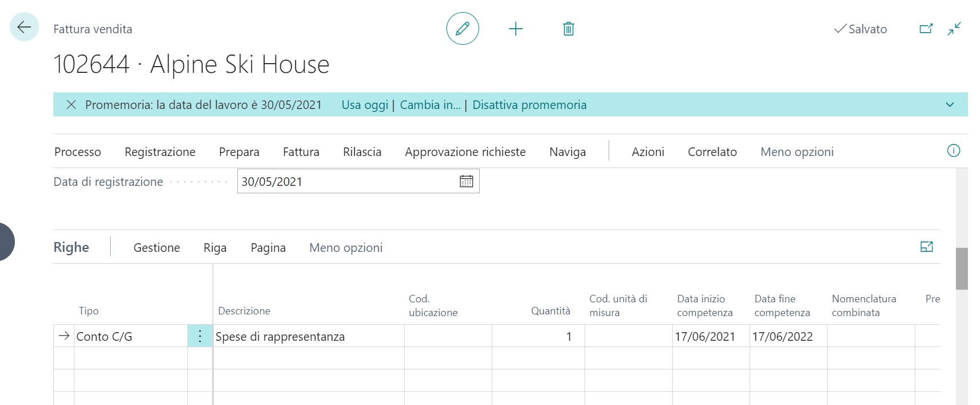The image size is (980, 405).
Task: Click the Cod. ubicazione column header
Action: [433, 306]
